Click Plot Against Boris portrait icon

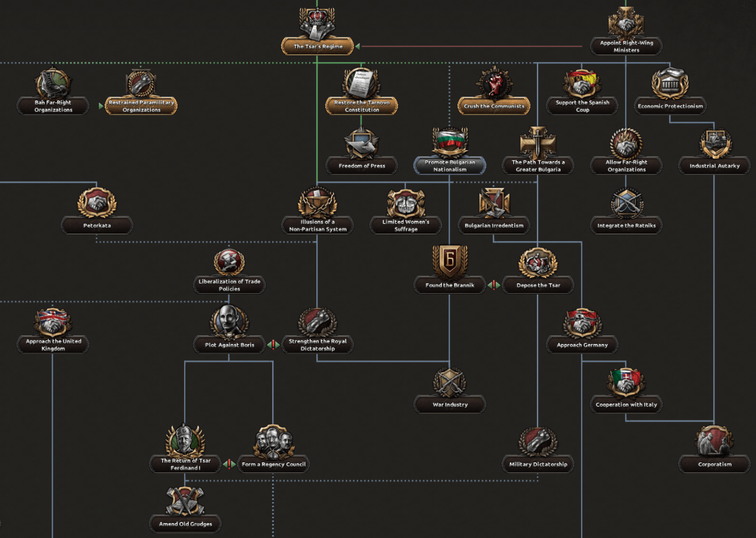[229, 322]
